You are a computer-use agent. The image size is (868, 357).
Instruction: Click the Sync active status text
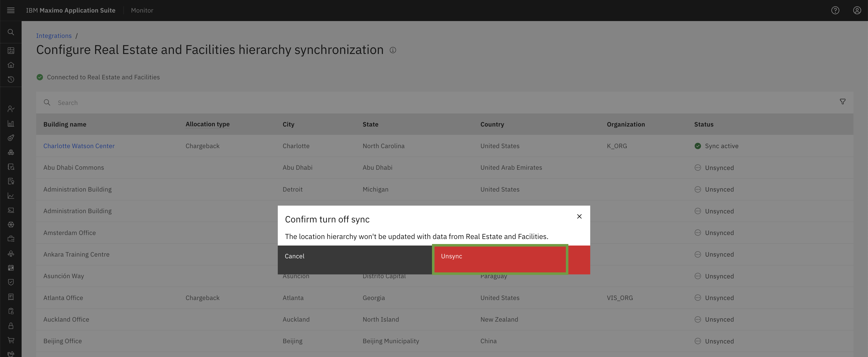tap(721, 146)
